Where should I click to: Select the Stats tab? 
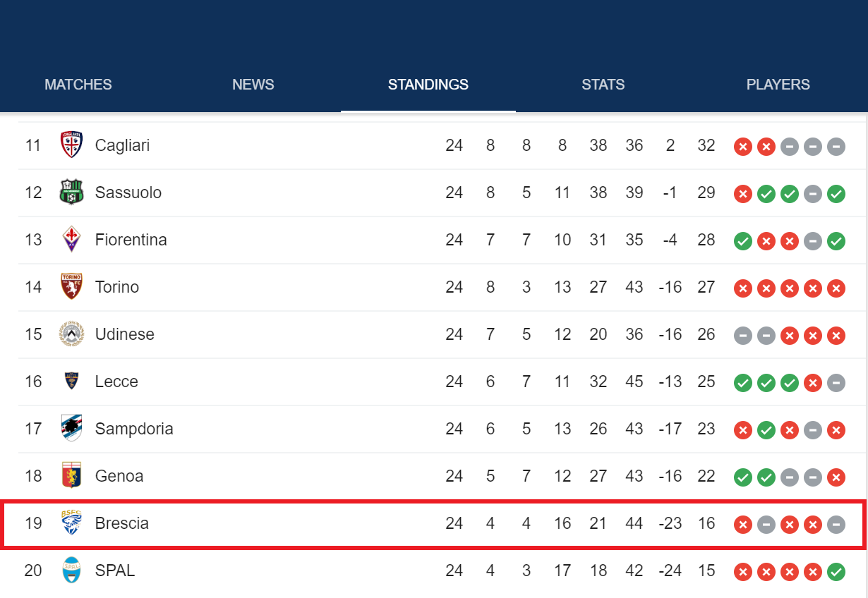[x=603, y=85]
